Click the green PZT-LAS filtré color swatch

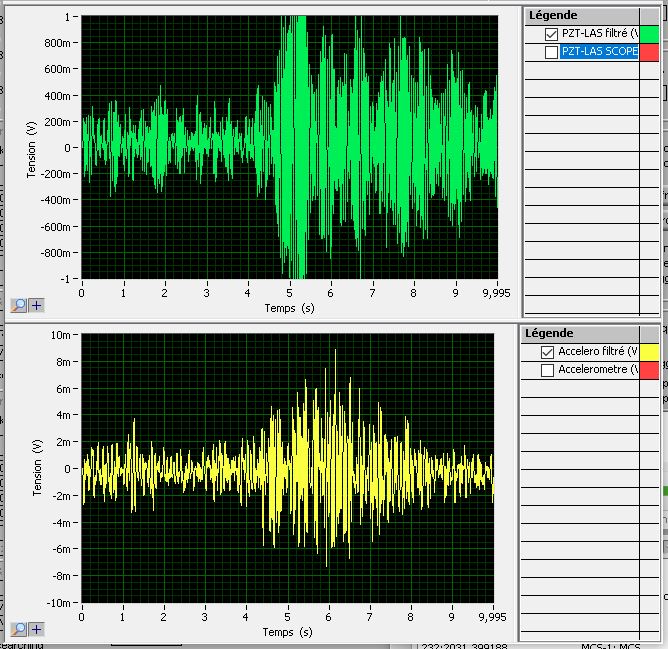pos(649,34)
